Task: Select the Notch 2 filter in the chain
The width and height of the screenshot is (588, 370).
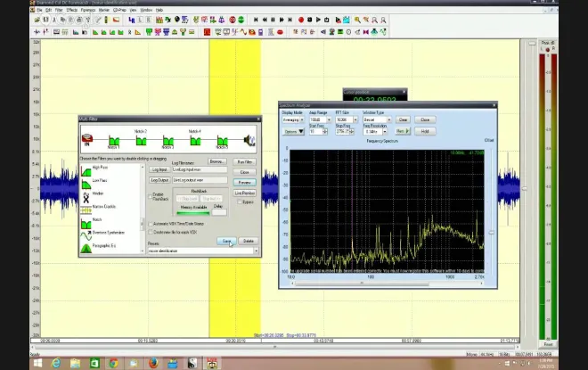Action: point(141,139)
